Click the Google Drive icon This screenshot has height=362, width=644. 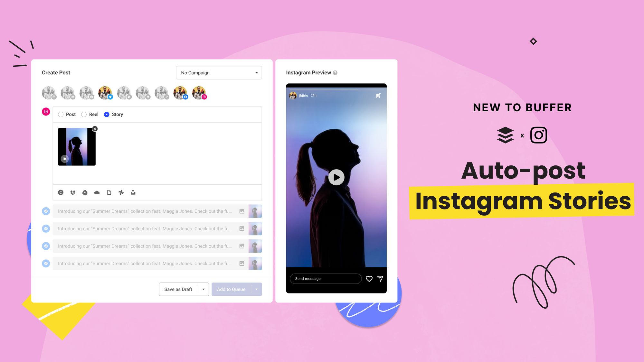tap(85, 192)
